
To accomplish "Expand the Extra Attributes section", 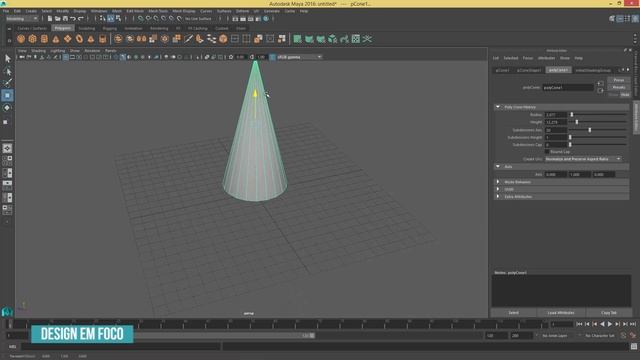I will click(498, 197).
